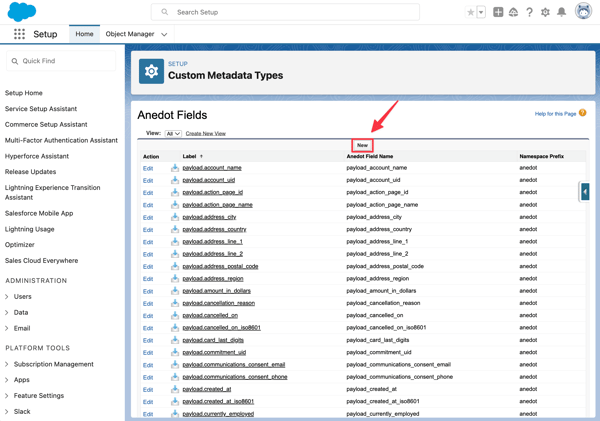
Task: Open Sales Cloud Everywhere in sidebar
Action: click(x=41, y=260)
